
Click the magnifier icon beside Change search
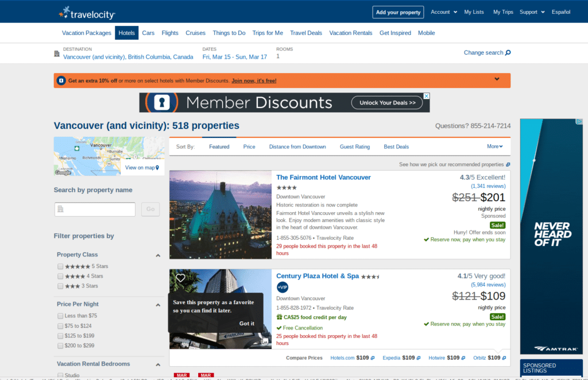(508, 52)
